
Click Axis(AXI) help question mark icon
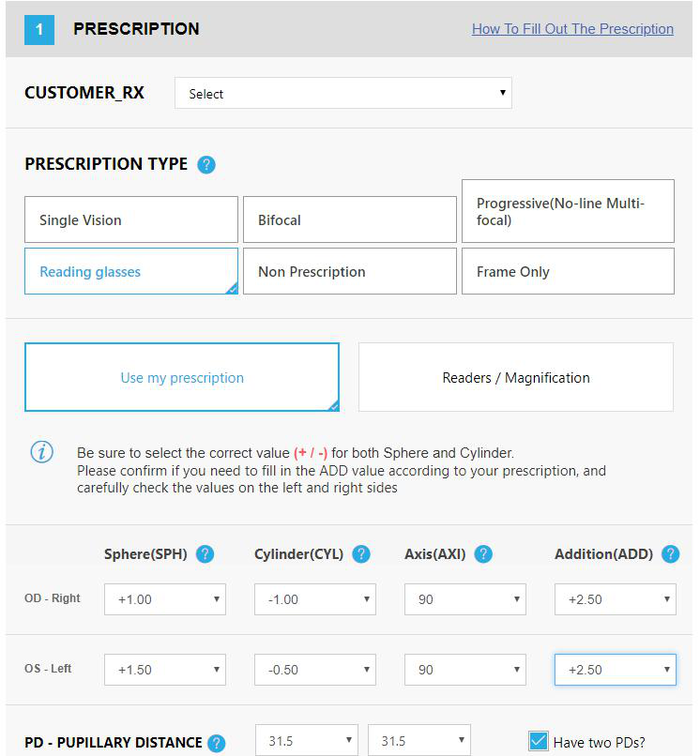pyautogui.click(x=483, y=554)
